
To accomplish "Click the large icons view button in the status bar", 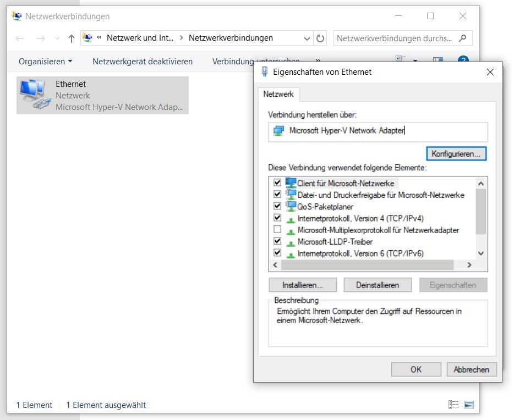I will pyautogui.click(x=469, y=405).
